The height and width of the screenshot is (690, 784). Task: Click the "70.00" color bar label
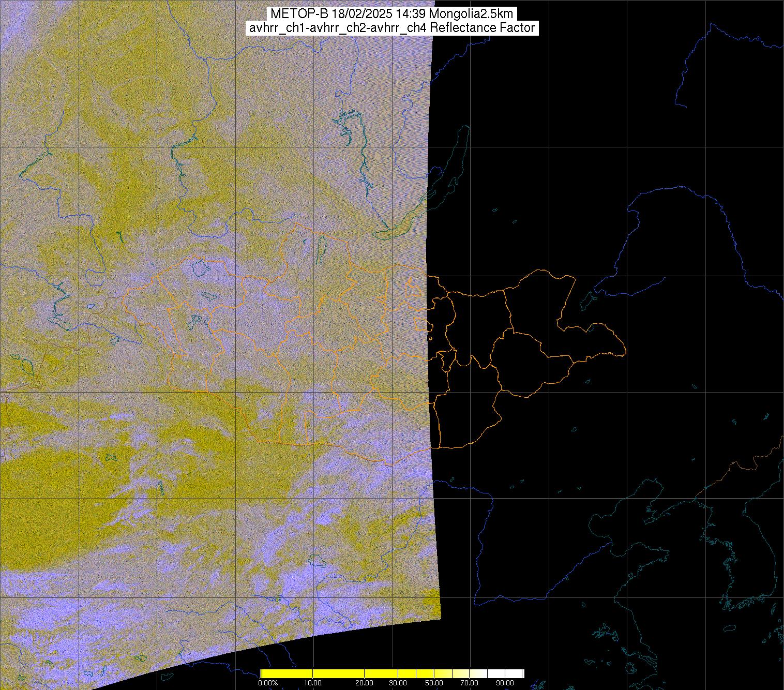(x=469, y=683)
